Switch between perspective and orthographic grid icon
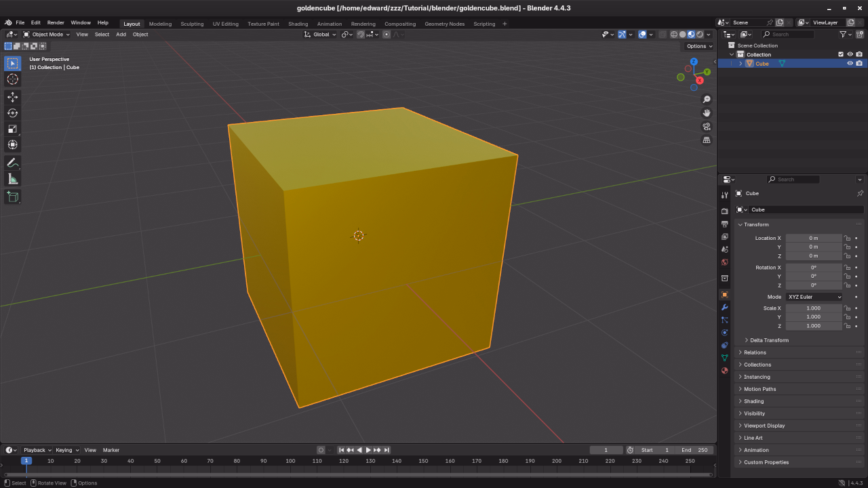Viewport: 868px width, 488px height. pyautogui.click(x=707, y=140)
